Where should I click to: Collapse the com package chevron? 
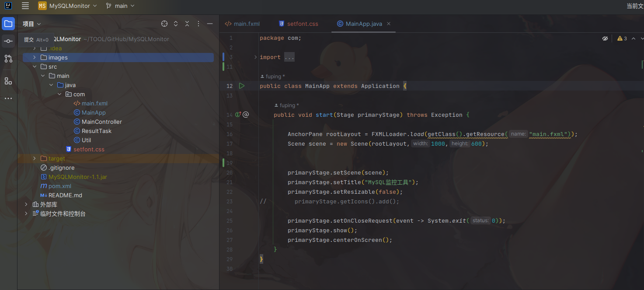(59, 94)
